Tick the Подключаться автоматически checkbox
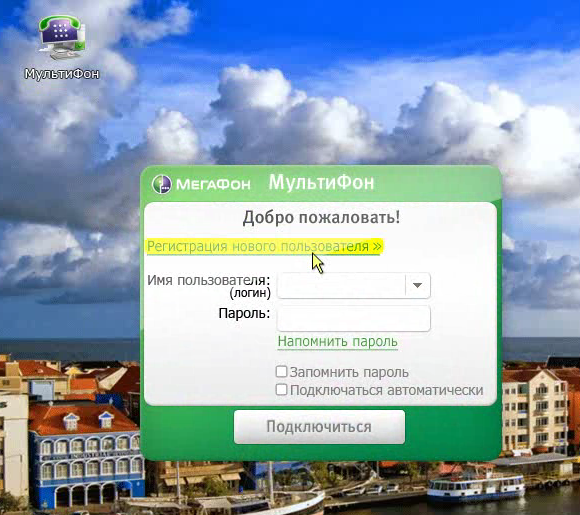This screenshot has width=580, height=515. pos(281,389)
